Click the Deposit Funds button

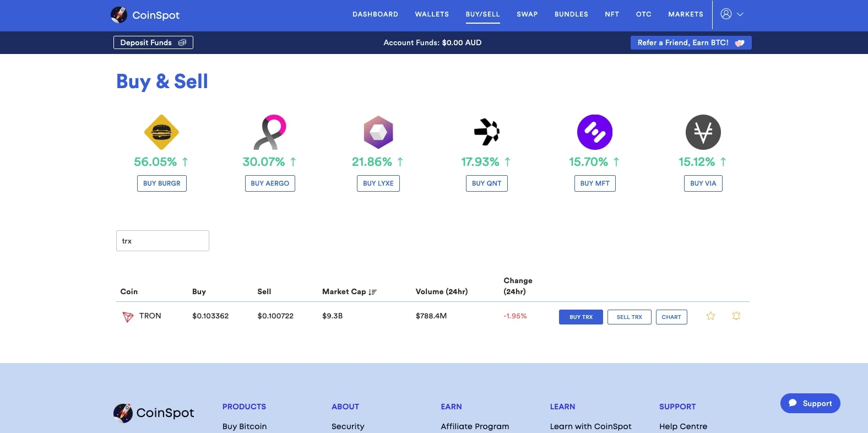(x=153, y=42)
